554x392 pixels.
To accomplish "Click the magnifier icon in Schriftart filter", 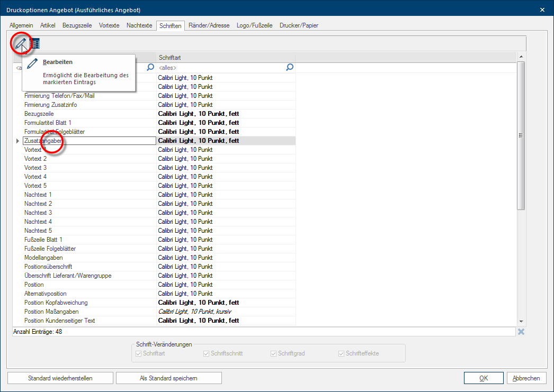I will tap(290, 67).
